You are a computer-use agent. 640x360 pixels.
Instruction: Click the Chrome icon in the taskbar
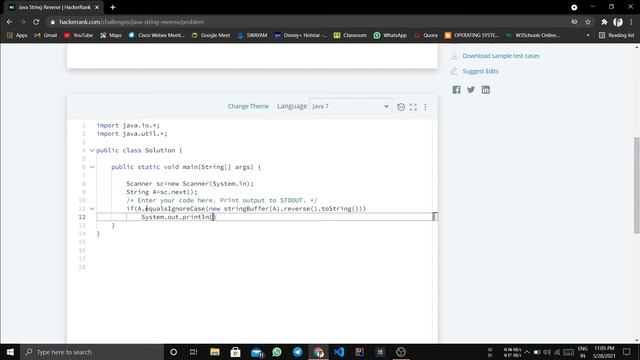[318, 352]
